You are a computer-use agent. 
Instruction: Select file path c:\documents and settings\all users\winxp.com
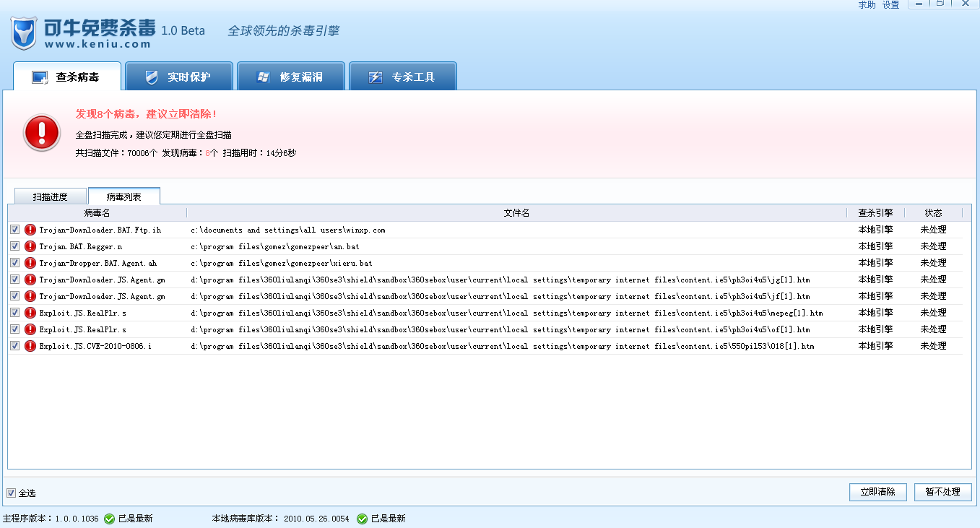tap(288, 230)
